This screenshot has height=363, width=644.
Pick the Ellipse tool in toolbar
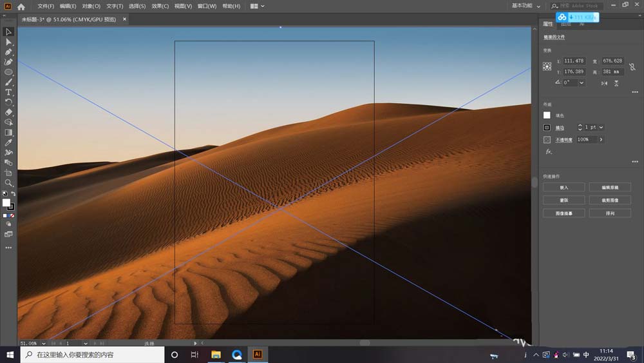9,72
